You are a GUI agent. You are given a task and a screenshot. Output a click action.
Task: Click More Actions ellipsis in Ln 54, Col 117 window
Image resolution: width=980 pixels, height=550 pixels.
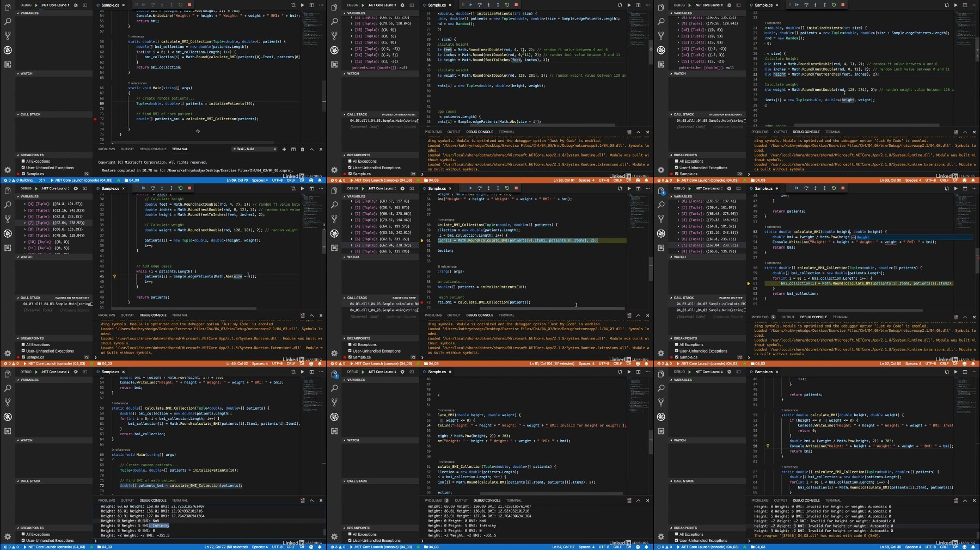647,372
